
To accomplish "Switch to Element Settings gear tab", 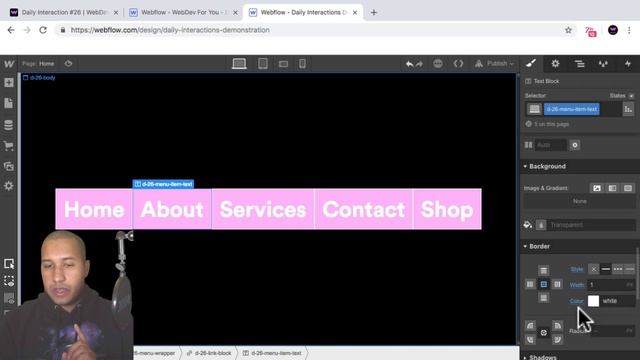I will point(556,64).
